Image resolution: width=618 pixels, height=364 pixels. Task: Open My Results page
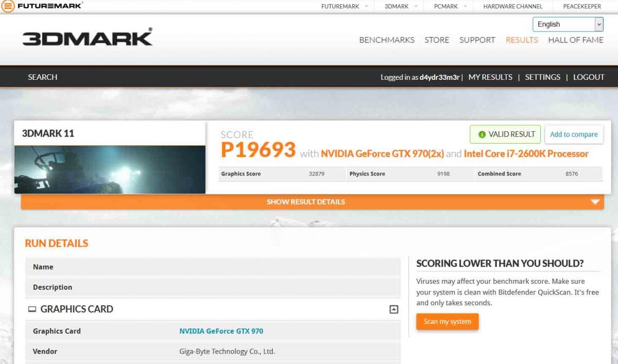490,77
